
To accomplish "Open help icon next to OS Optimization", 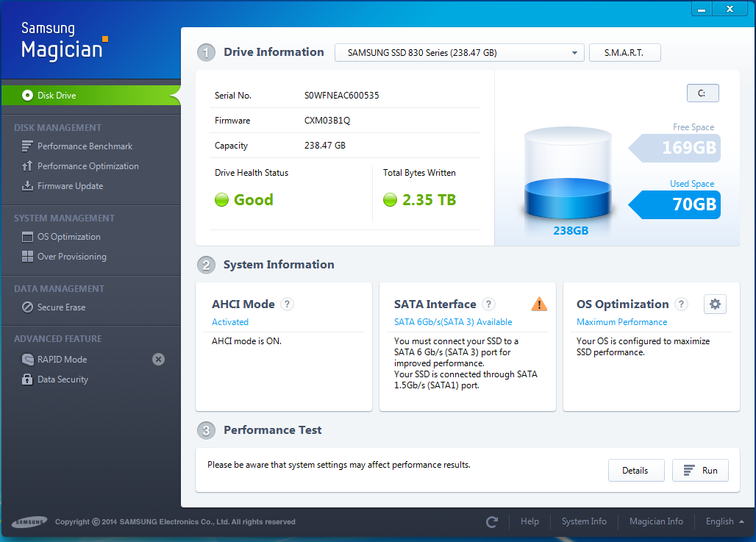I will (x=681, y=304).
